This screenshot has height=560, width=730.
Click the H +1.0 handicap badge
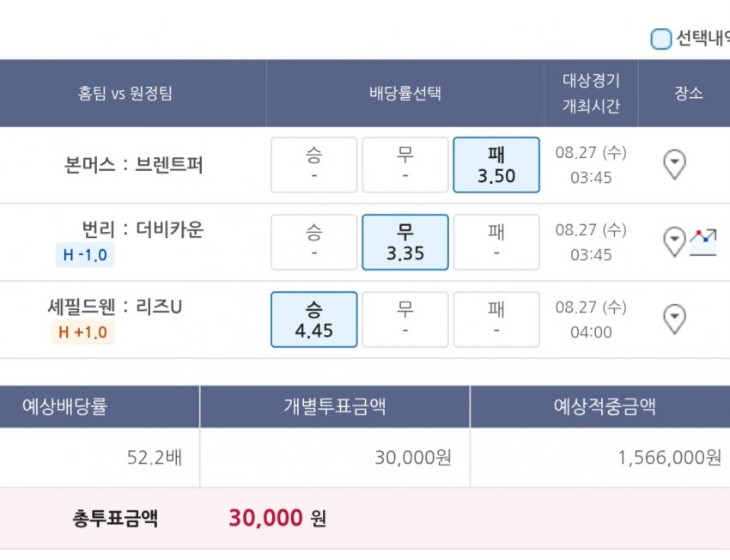[x=82, y=332]
